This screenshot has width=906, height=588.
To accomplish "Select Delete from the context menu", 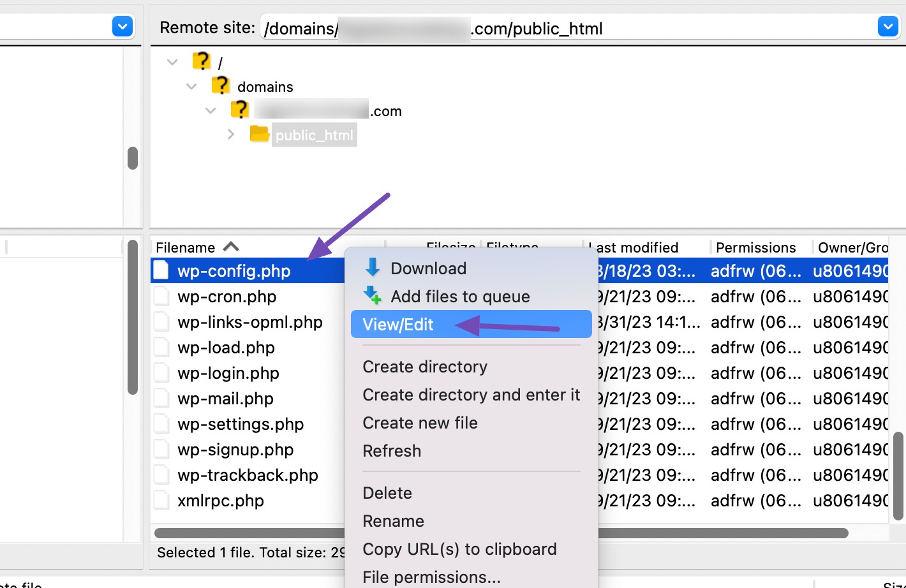I will click(x=387, y=492).
